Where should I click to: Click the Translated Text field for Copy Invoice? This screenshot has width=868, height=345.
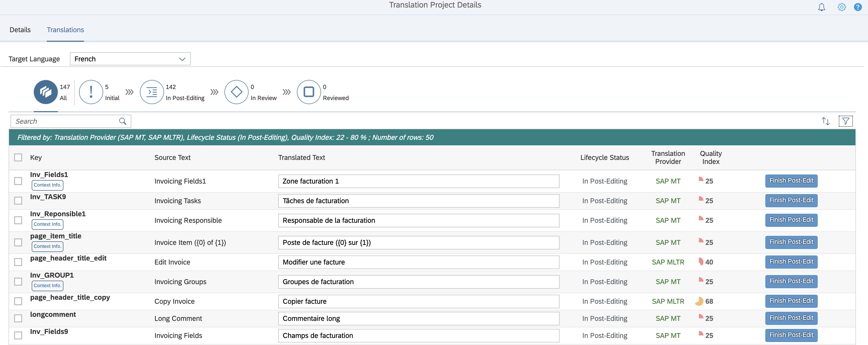tap(418, 301)
